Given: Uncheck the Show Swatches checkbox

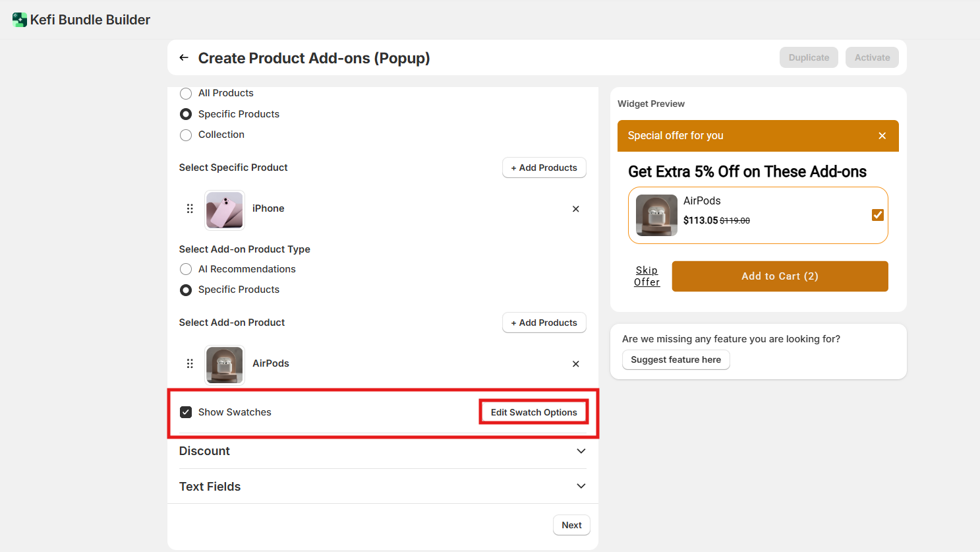Looking at the screenshot, I should pyautogui.click(x=186, y=412).
